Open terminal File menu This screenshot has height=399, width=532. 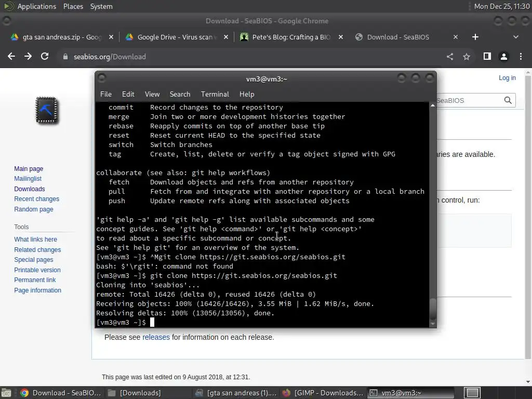(x=106, y=94)
